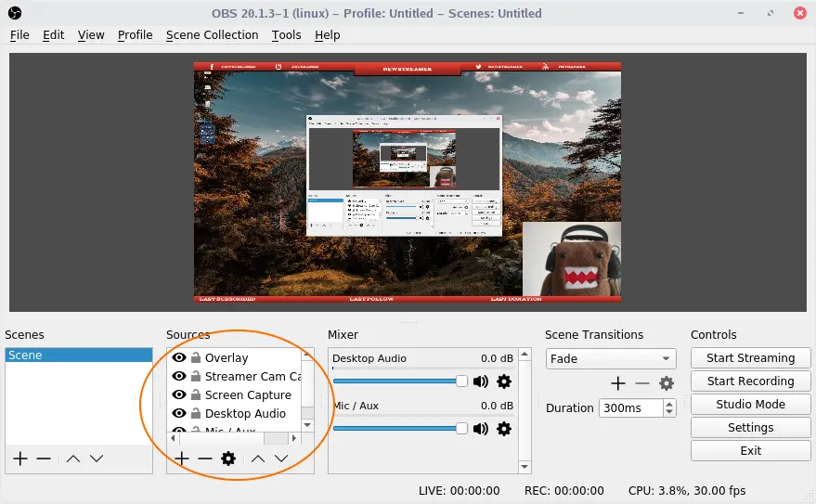Open the Fade transition dropdown
816x504 pixels.
tap(611, 359)
